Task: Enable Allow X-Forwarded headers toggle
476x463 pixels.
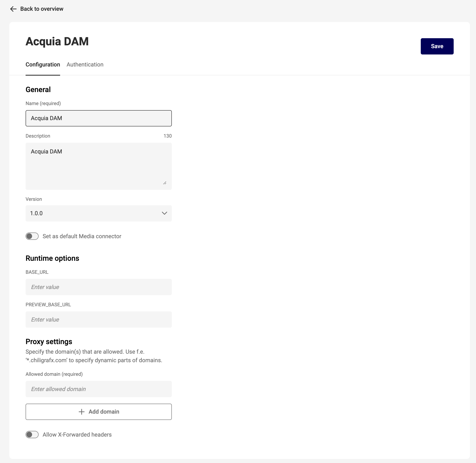Action: click(32, 435)
